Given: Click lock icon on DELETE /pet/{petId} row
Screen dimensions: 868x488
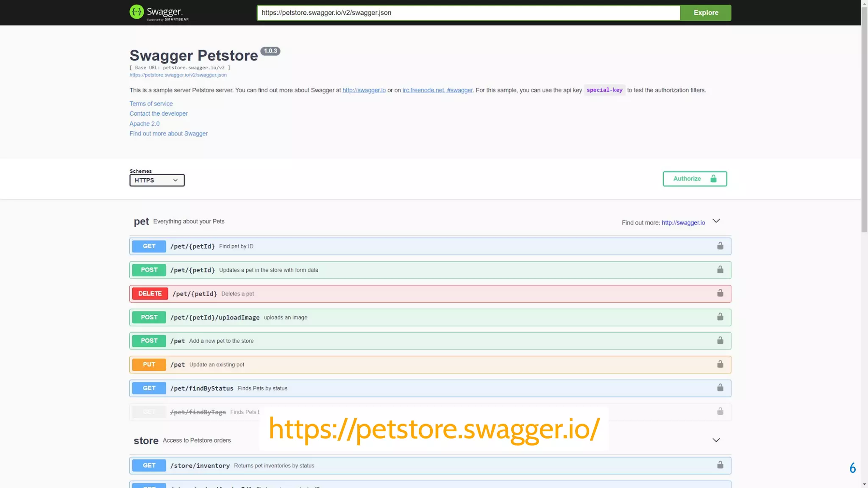Looking at the screenshot, I should pyautogui.click(x=720, y=293).
